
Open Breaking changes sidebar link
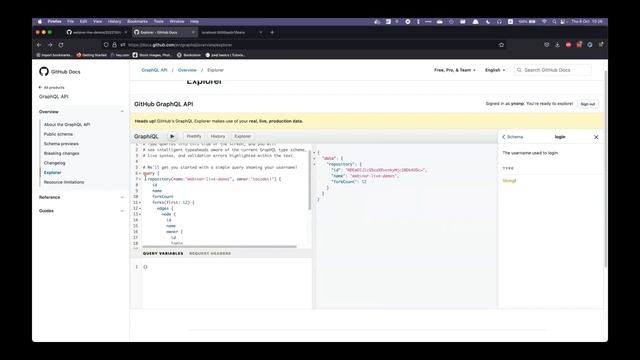click(62, 153)
